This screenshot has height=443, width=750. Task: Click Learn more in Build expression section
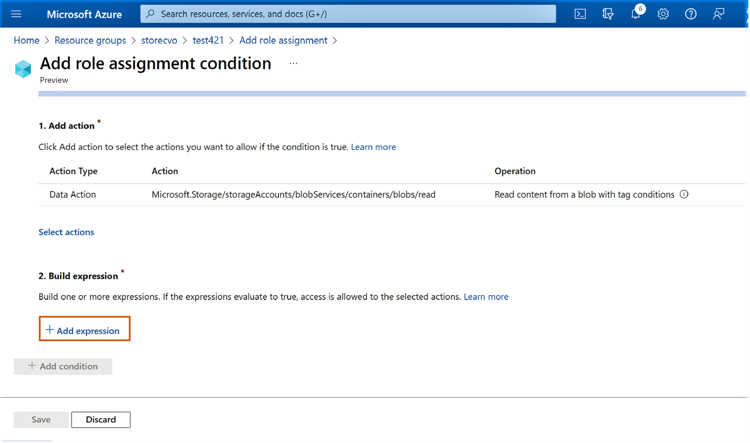(486, 297)
